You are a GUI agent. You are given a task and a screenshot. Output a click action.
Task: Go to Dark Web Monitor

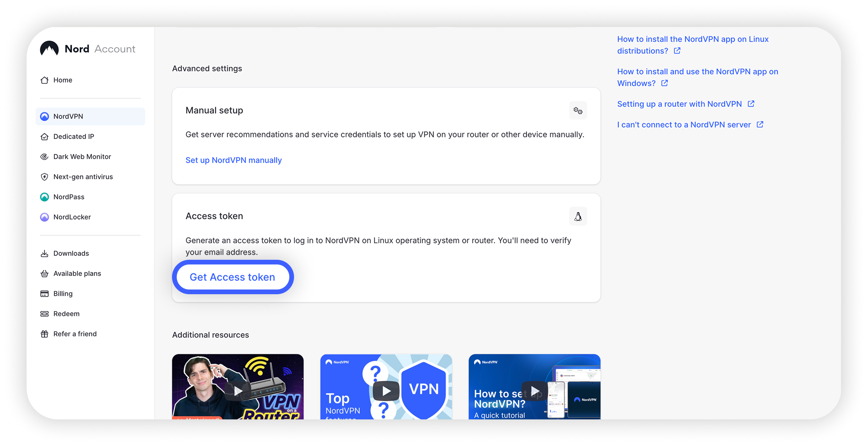tap(90, 157)
